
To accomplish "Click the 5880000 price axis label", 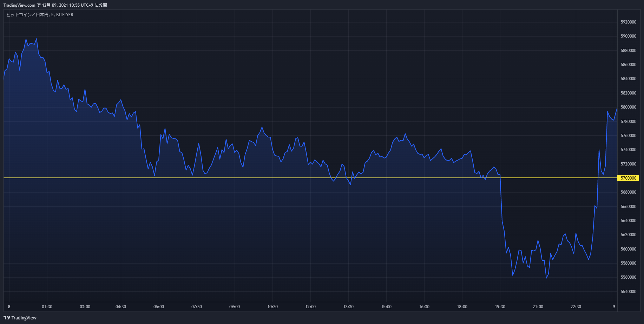I will 629,51.
